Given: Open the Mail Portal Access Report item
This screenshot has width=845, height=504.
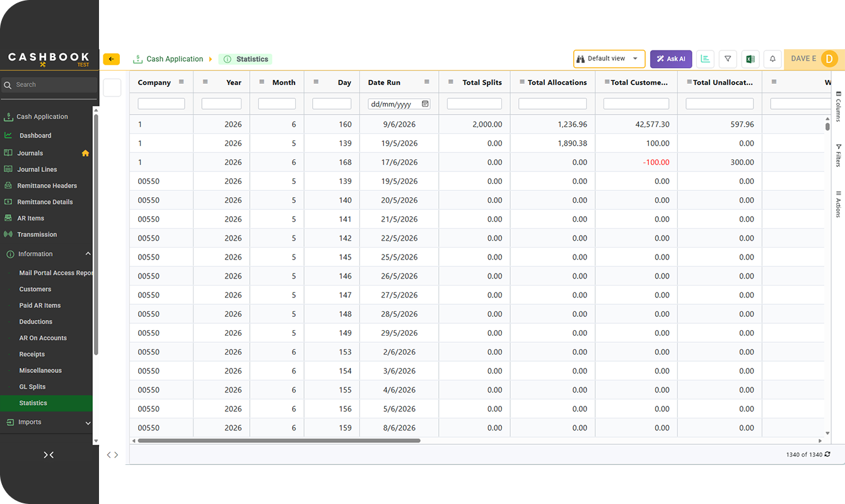Looking at the screenshot, I should [x=55, y=273].
